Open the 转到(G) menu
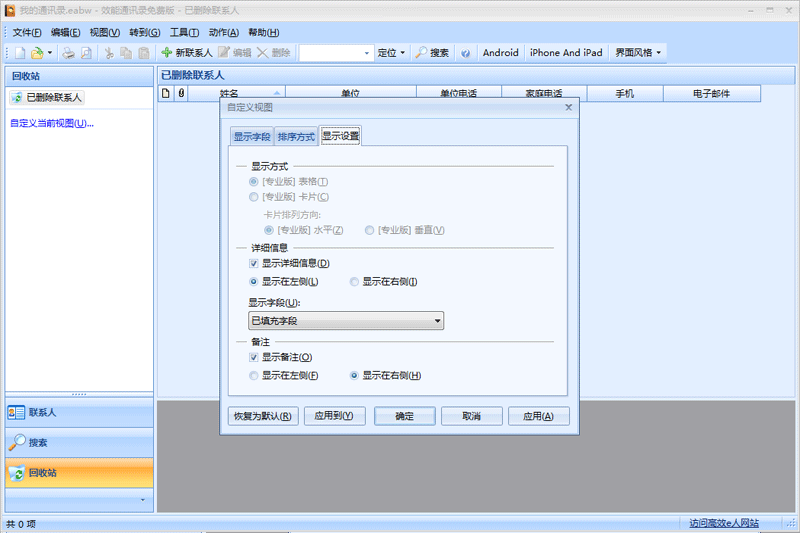This screenshot has width=800, height=533. coord(144,33)
